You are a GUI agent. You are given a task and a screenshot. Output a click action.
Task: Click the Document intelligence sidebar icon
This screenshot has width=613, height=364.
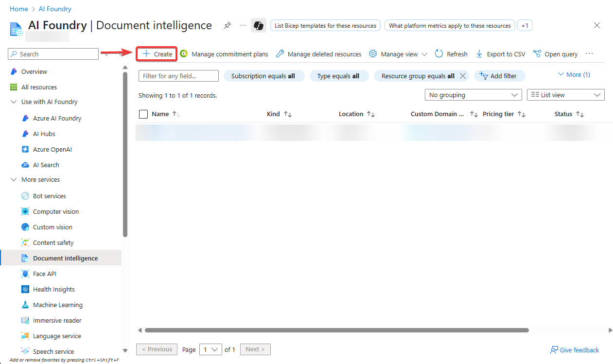25,258
